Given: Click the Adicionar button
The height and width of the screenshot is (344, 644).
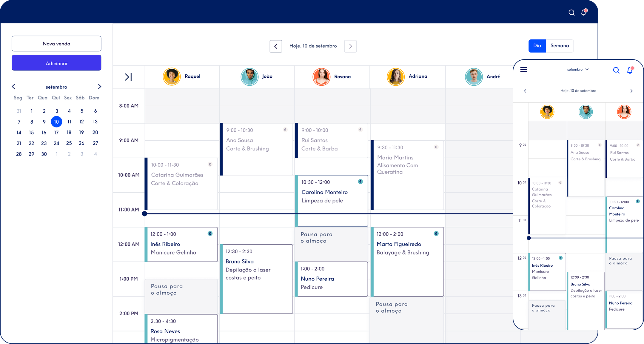Looking at the screenshot, I should tap(56, 63).
